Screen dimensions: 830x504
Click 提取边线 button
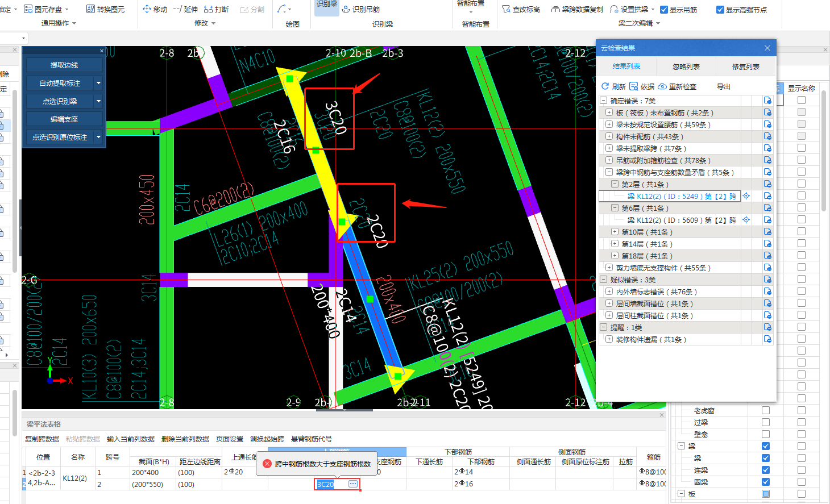click(64, 65)
